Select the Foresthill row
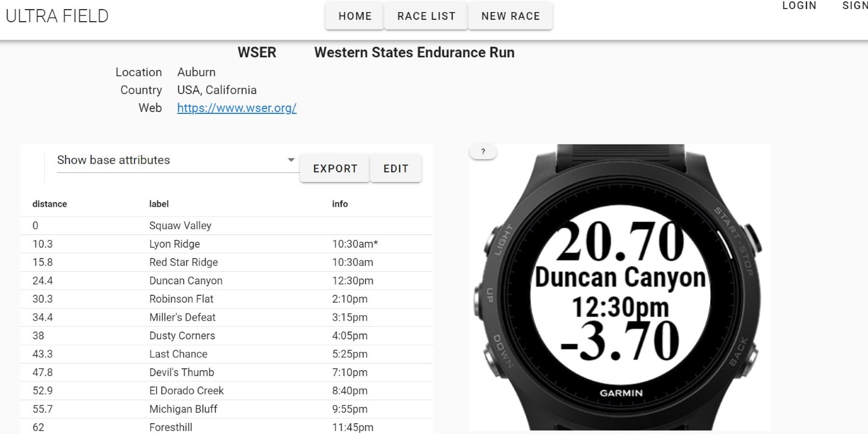This screenshot has height=434, width=868. 227,427
